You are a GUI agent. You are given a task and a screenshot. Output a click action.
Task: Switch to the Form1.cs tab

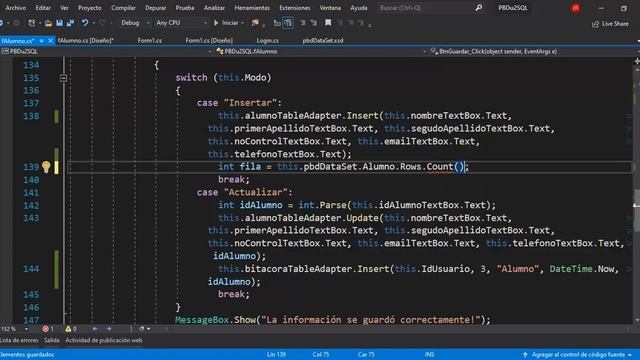[x=149, y=40]
